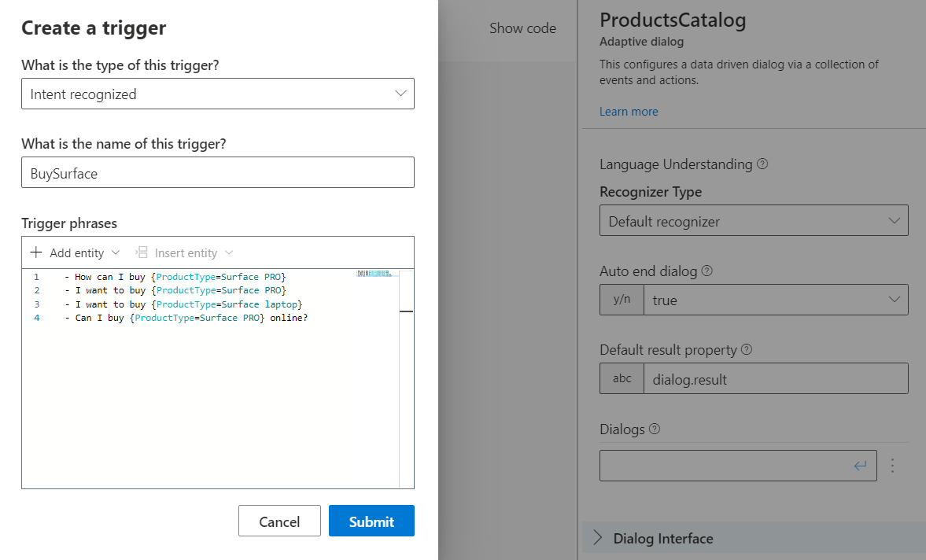Viewport: 926px width, 560px height.
Task: Click the Dialogs help info icon
Action: [654, 429]
